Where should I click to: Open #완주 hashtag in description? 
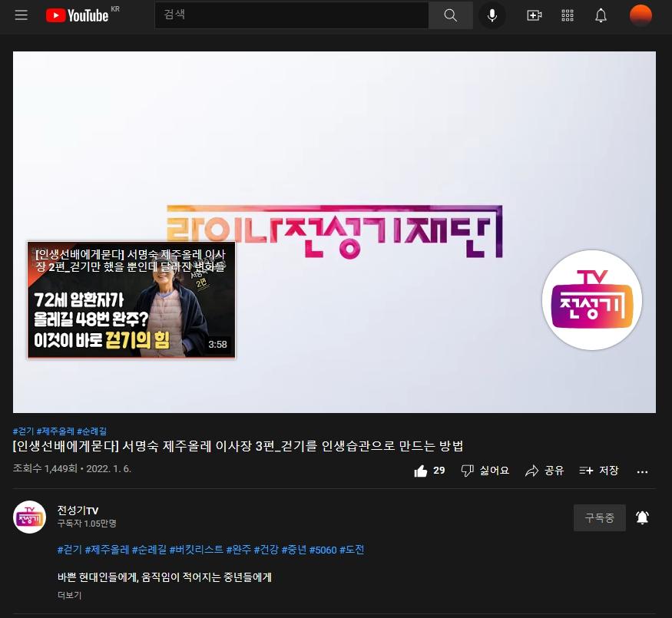239,550
